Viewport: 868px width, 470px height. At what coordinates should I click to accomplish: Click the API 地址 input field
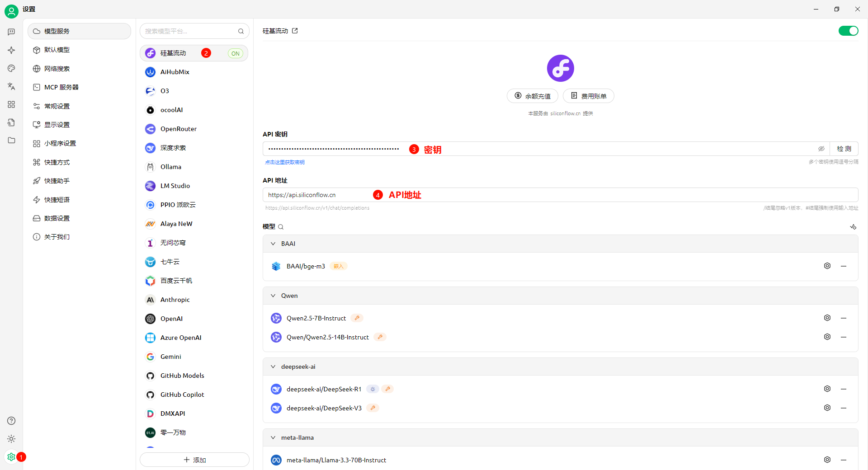(560, 195)
